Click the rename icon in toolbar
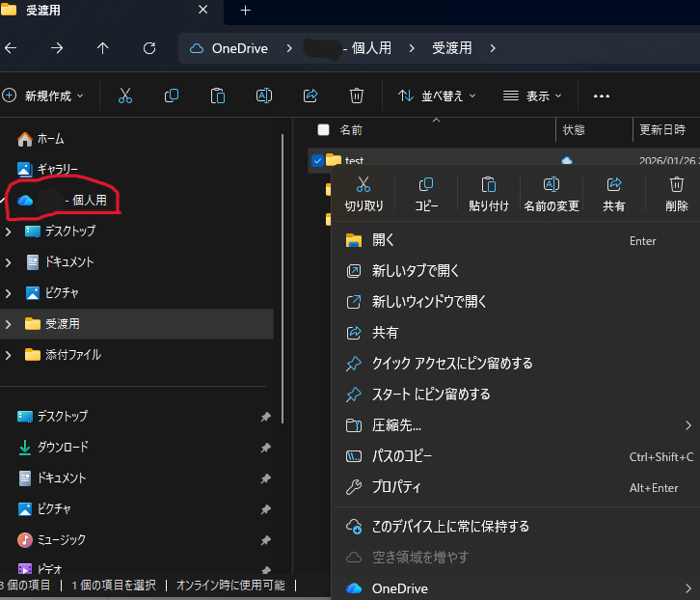700x600 pixels. click(264, 95)
